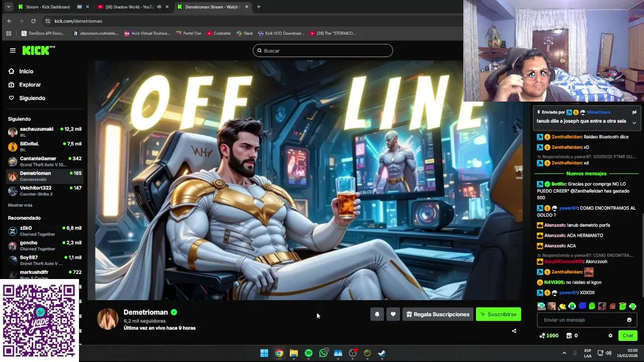This screenshot has height=362, width=644.
Task: Reload the page
Action: [x=33, y=21]
